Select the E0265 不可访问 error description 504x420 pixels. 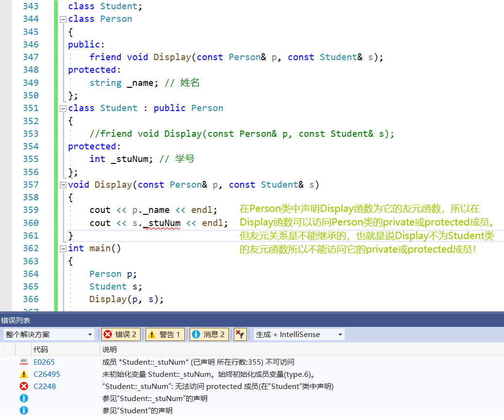(x=198, y=362)
